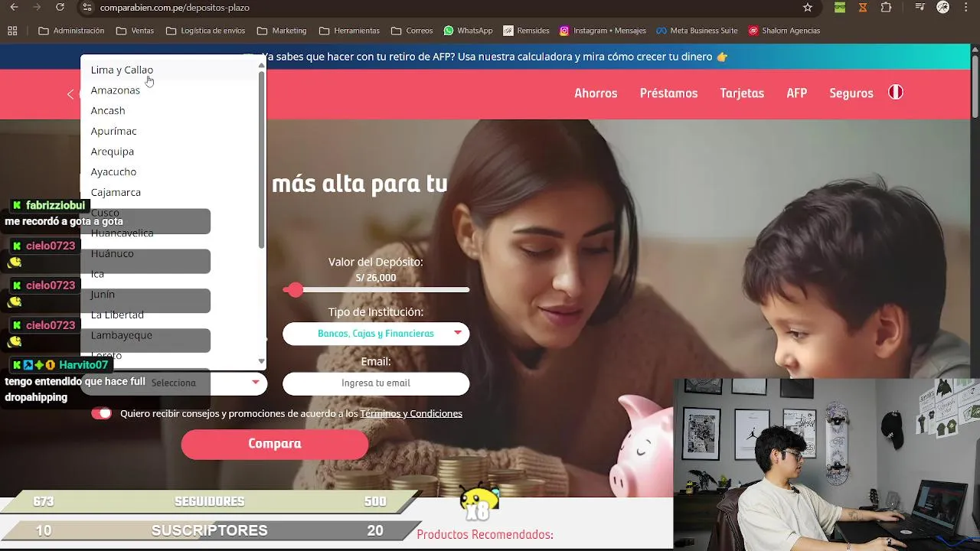Screen dimensions: 980x551
Task: Open the Términos y Condiciones link
Action: click(411, 413)
